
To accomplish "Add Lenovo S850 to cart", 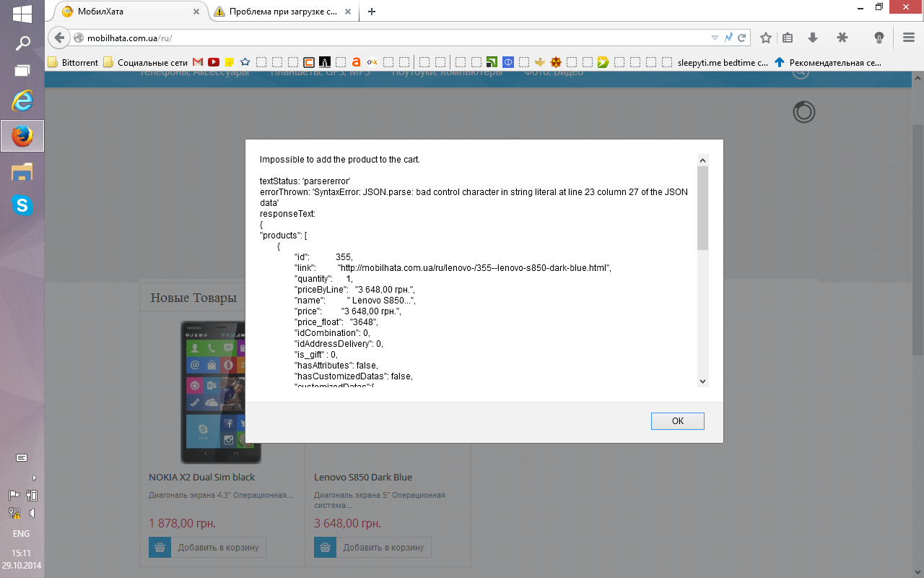I will pyautogui.click(x=372, y=547).
